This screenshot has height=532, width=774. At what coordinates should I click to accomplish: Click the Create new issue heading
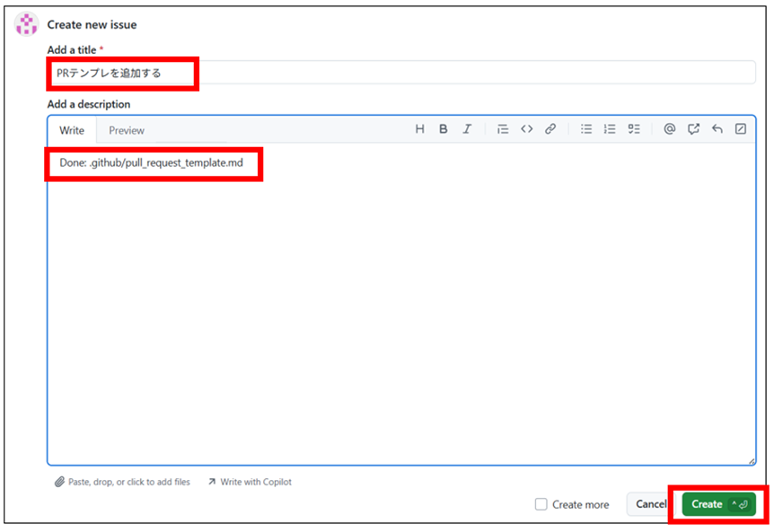[92, 24]
